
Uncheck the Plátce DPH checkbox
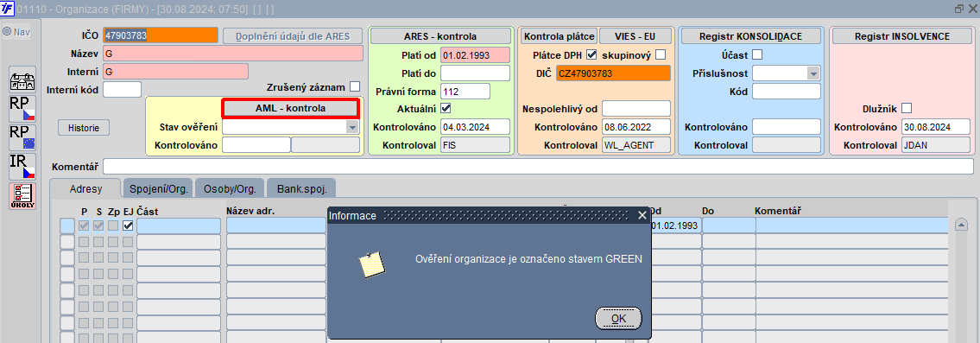pos(591,55)
